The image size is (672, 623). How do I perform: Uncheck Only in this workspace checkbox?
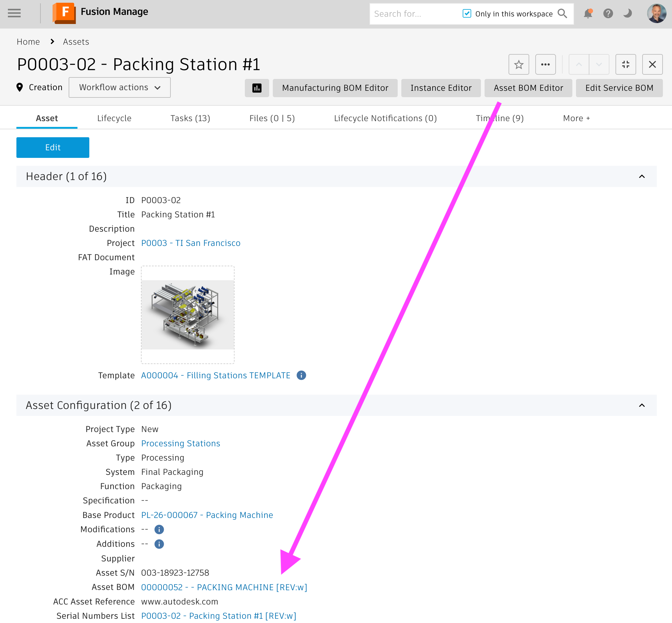tap(467, 13)
